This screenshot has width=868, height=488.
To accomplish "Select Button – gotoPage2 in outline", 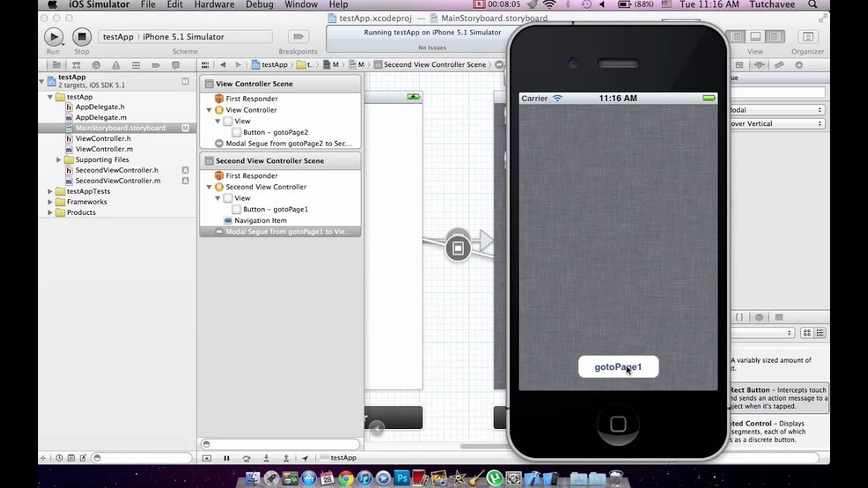I will coord(275,132).
